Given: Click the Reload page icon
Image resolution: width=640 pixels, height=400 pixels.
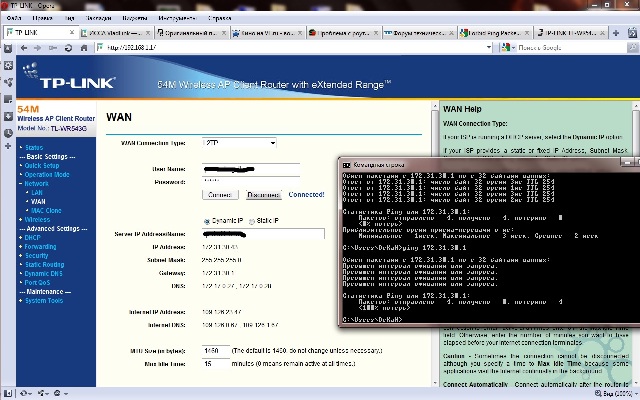Looking at the screenshot, I should (x=68, y=48).
